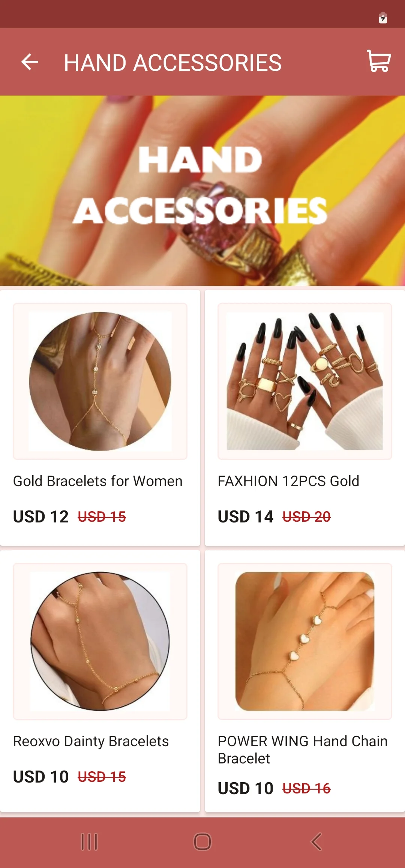Open Reoxvo Dainty Bracelets image
Image resolution: width=405 pixels, height=868 pixels.
click(100, 641)
